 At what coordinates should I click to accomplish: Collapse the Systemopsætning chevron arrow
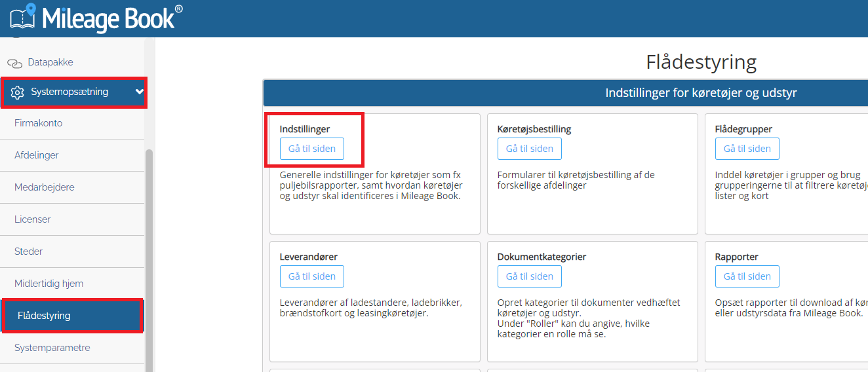pyautogui.click(x=139, y=92)
